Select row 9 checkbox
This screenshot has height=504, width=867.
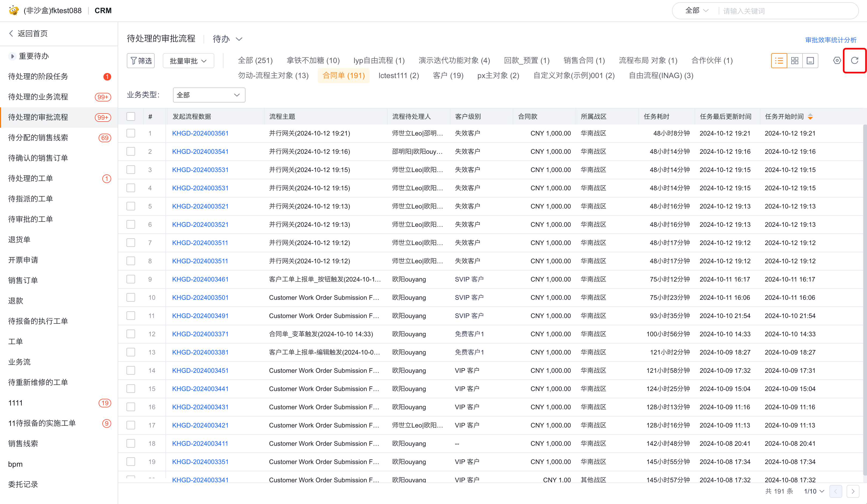(x=131, y=279)
